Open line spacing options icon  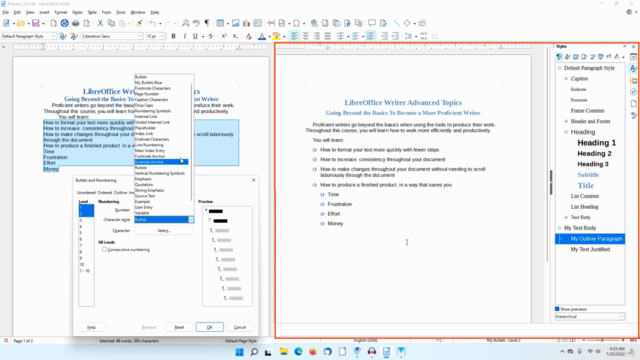408,36
